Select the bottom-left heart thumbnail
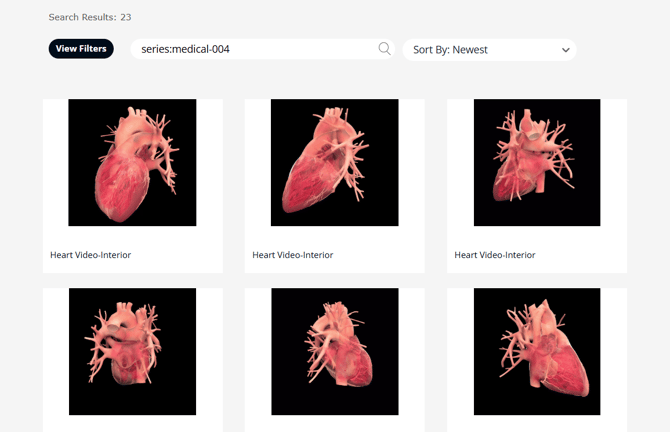This screenshot has height=432, width=670. coord(132,351)
